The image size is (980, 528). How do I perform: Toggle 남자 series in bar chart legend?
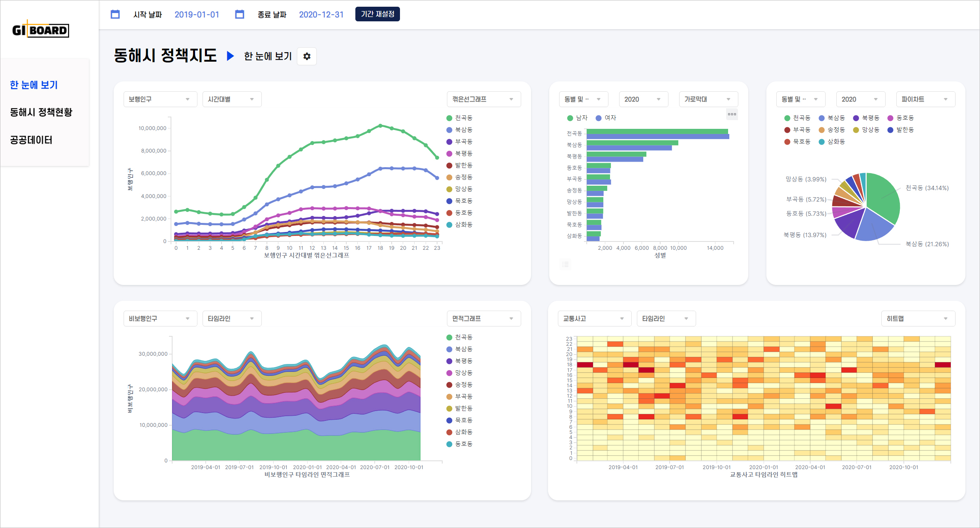[577, 118]
